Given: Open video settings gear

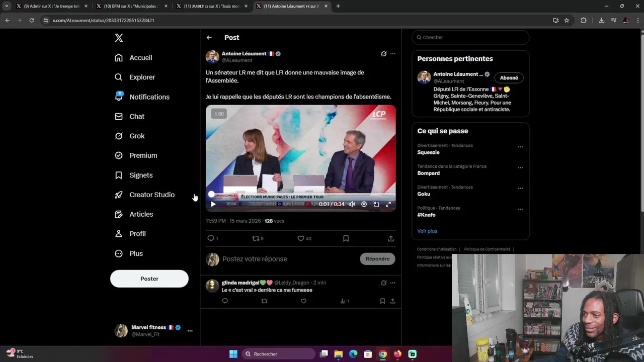Looking at the screenshot, I should (x=364, y=204).
